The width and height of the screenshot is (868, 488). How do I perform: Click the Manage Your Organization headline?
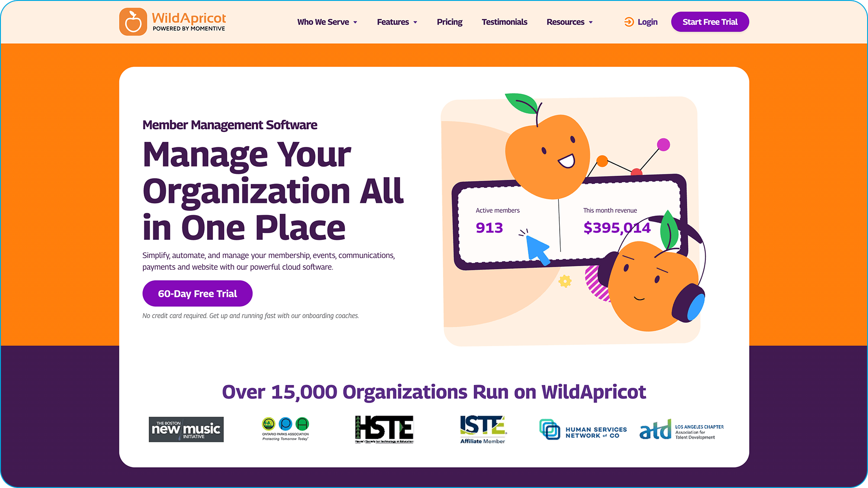(x=273, y=191)
